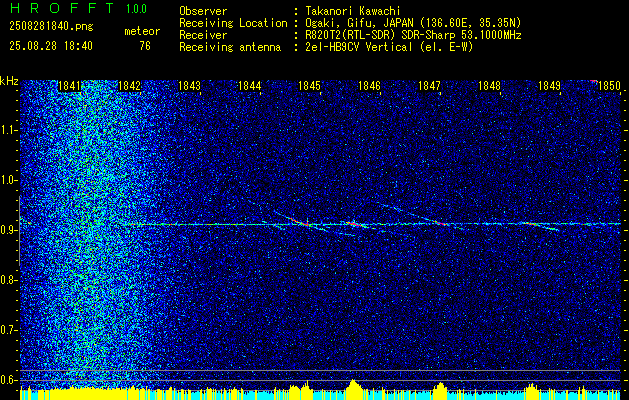This screenshot has width=629, height=400.
Task: Click the 1.0 kHz axis label
Action: click(9, 180)
